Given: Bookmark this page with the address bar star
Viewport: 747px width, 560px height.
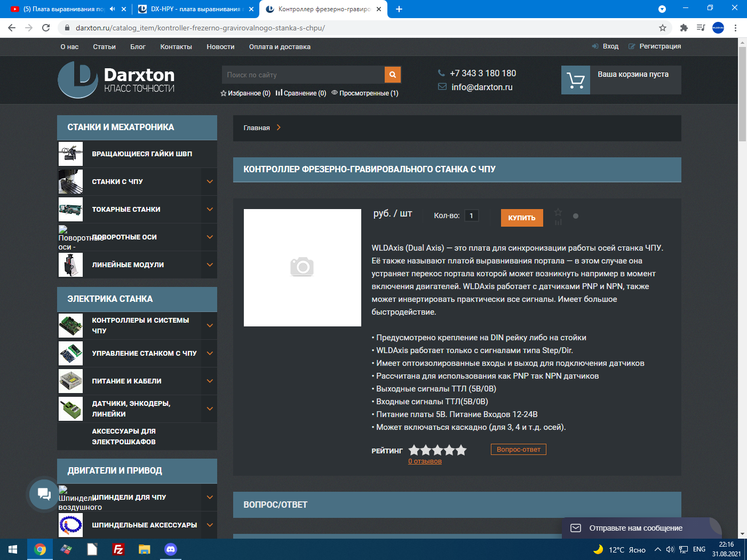Looking at the screenshot, I should (663, 28).
